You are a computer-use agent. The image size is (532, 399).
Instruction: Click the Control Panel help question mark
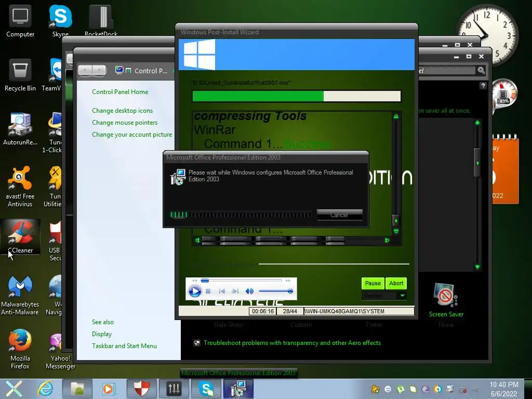pyautogui.click(x=483, y=86)
